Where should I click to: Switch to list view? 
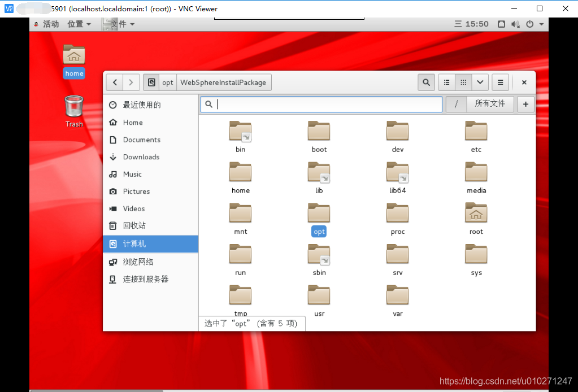click(446, 82)
